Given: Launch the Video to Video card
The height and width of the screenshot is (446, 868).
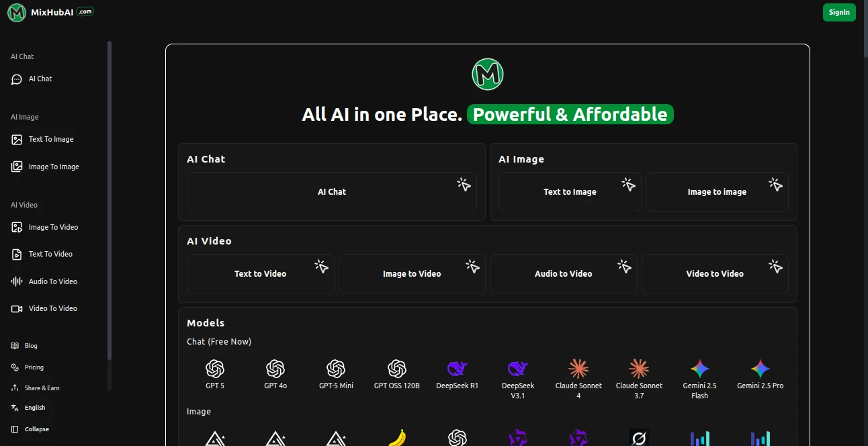Looking at the screenshot, I should click(715, 274).
